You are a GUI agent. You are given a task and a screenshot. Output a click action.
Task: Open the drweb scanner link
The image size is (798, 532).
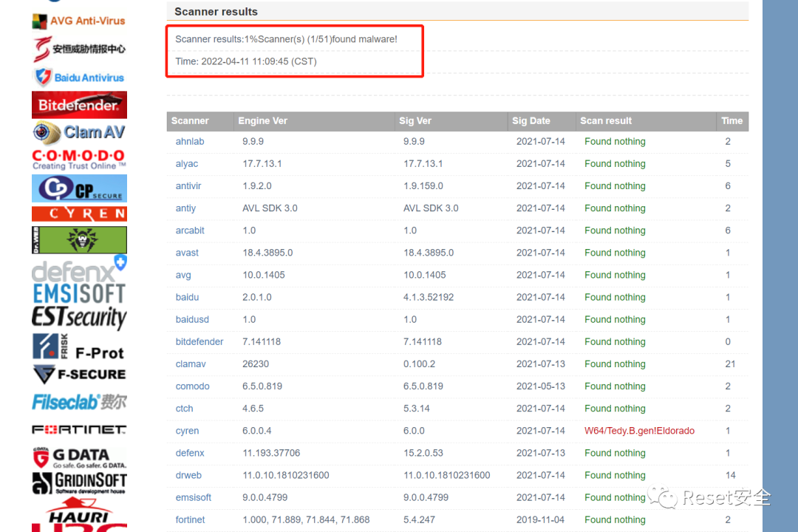188,475
